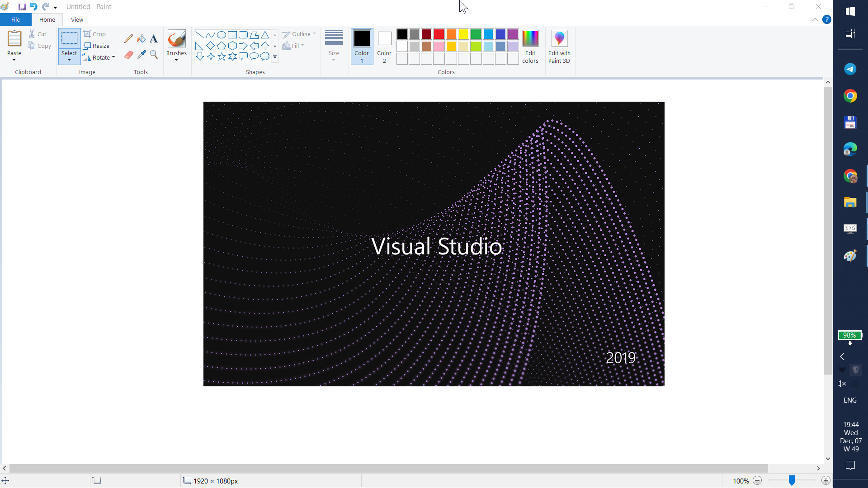Toggle Color 1 as active color
The width and height of the screenshot is (868, 488).
[362, 47]
